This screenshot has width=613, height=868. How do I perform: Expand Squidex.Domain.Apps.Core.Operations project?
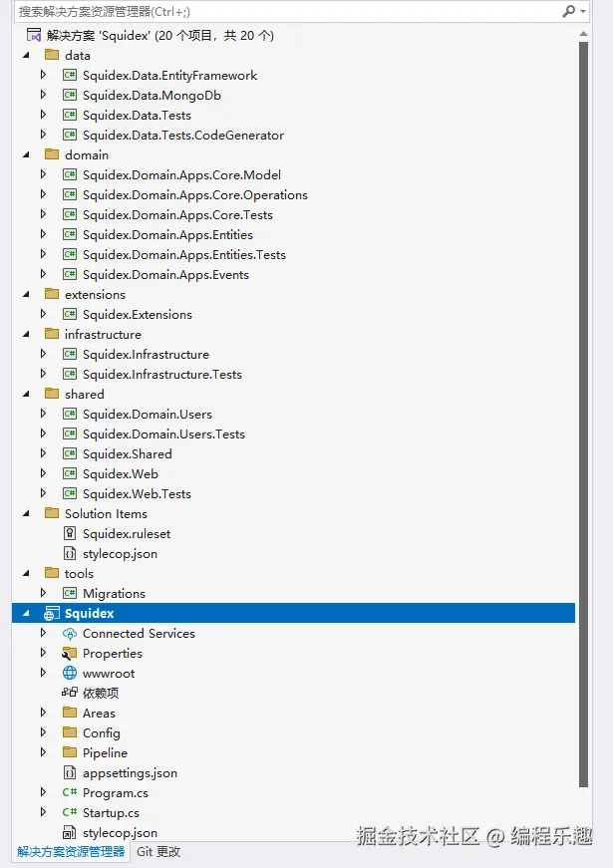[43, 194]
